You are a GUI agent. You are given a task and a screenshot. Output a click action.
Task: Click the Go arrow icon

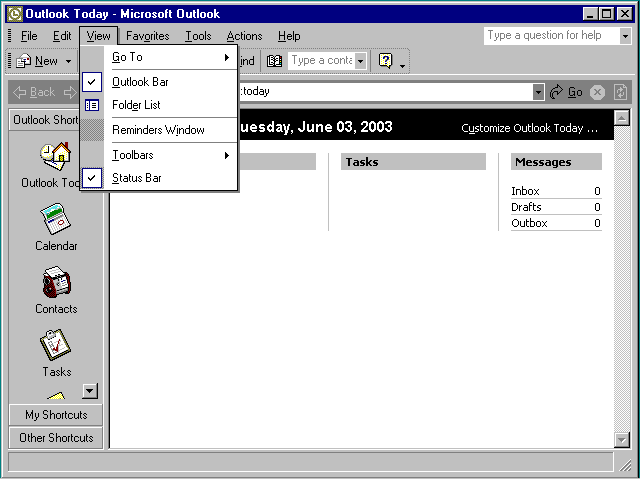click(556, 92)
